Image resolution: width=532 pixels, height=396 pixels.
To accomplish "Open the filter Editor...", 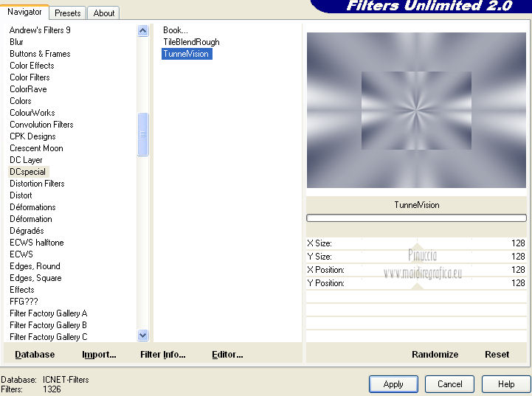I will (227, 355).
